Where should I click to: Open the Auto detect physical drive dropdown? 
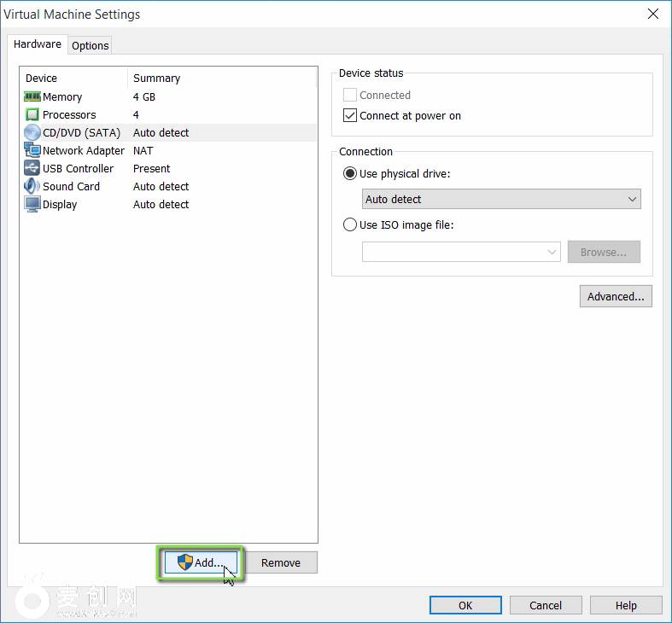[501, 200]
